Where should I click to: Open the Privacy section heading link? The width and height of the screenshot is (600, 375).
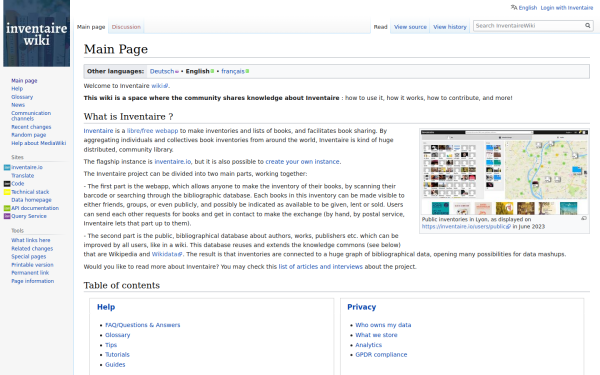click(362, 307)
